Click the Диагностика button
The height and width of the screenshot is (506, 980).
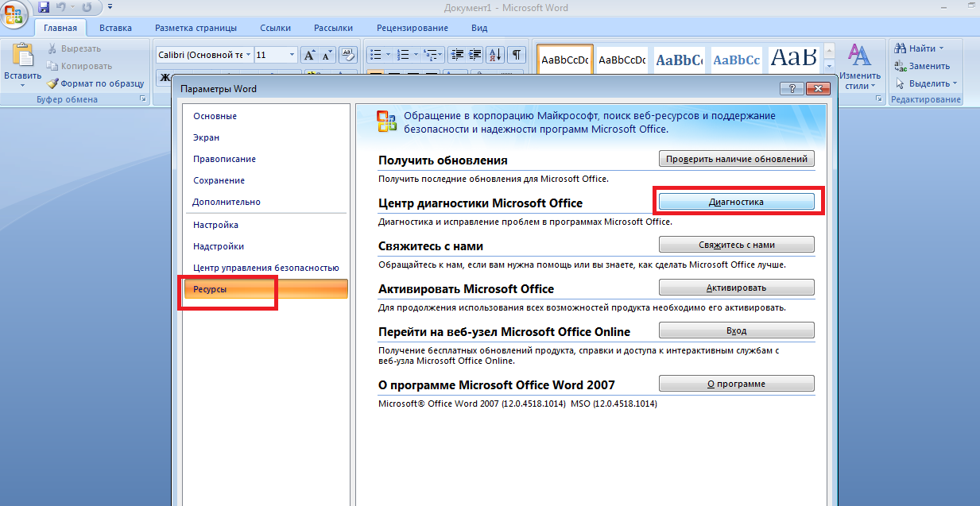(737, 202)
